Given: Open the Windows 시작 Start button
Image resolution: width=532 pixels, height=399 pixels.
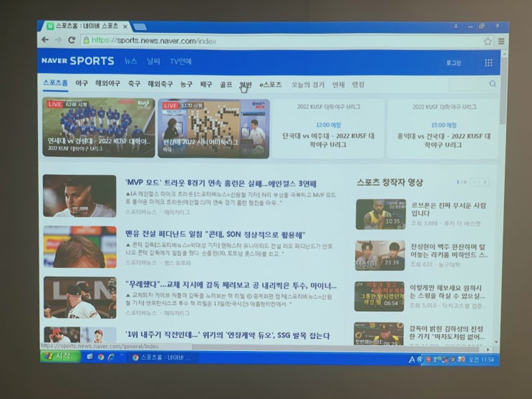Looking at the screenshot, I should 60,356.
